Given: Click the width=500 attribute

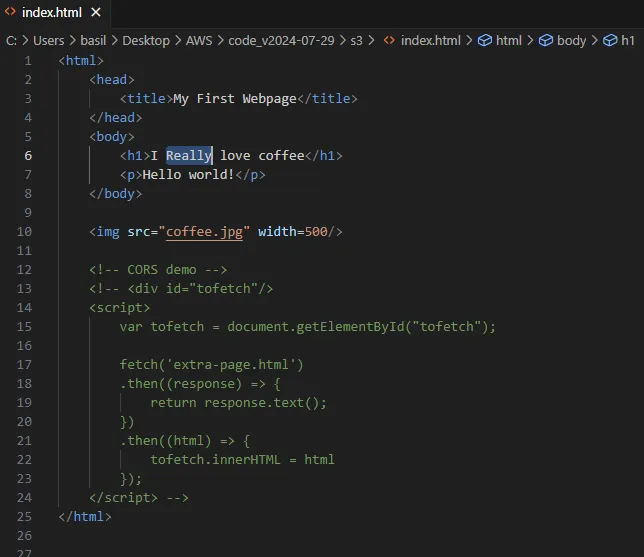Looking at the screenshot, I should (293, 232).
